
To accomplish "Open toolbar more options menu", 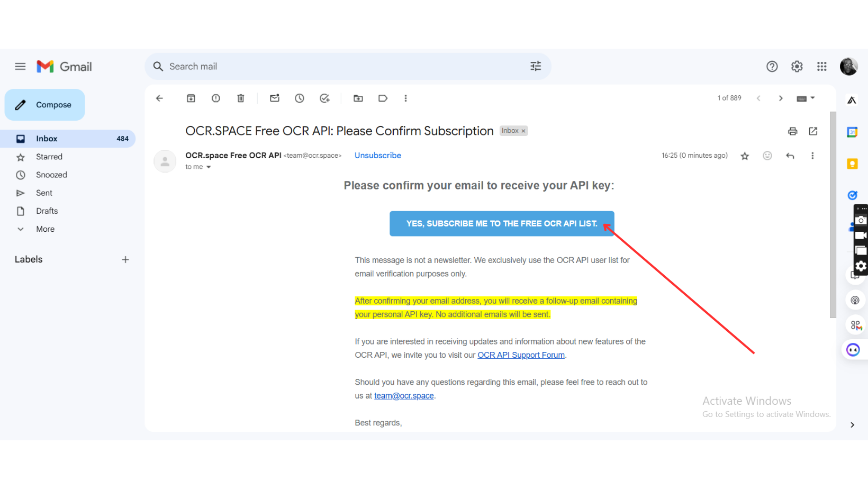I will coord(406,98).
